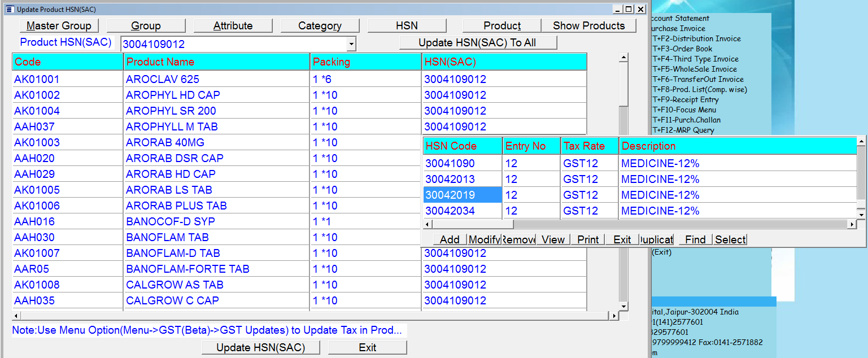Click the Group button
Screen dimensions: 868x358
[146, 25]
